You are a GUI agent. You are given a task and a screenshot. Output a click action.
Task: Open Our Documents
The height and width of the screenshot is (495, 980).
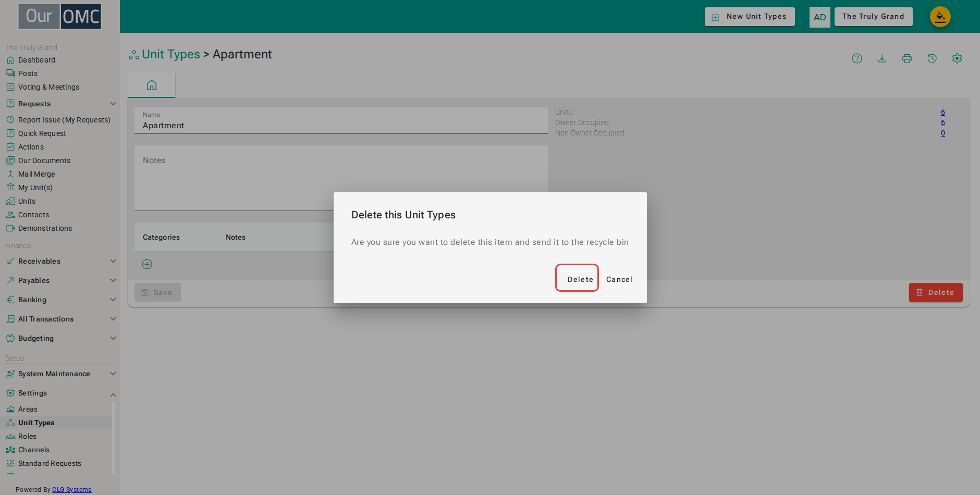[x=44, y=160]
